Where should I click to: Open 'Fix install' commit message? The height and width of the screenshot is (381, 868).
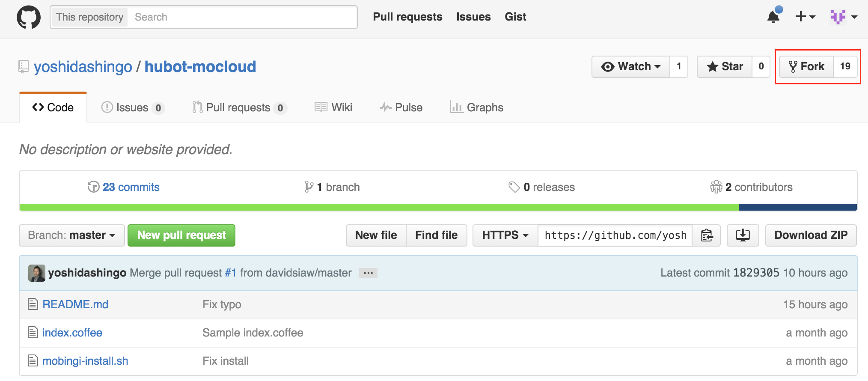[226, 361]
